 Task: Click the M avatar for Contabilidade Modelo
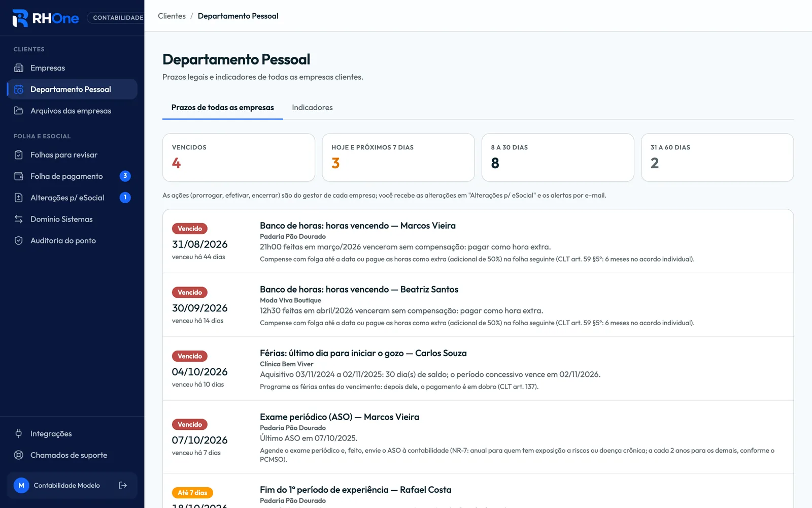click(21, 486)
